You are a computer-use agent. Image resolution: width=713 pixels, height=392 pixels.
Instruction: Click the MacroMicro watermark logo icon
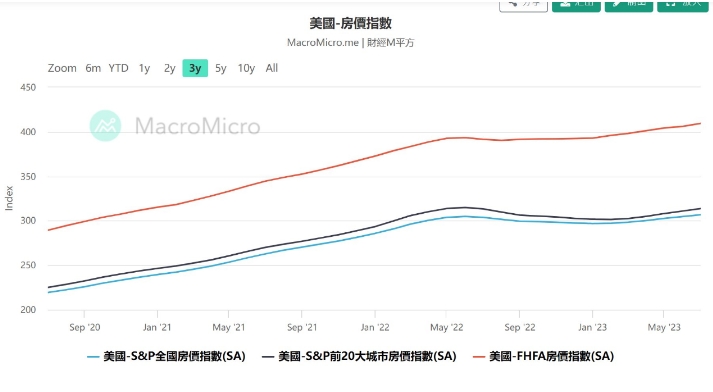tap(105, 126)
